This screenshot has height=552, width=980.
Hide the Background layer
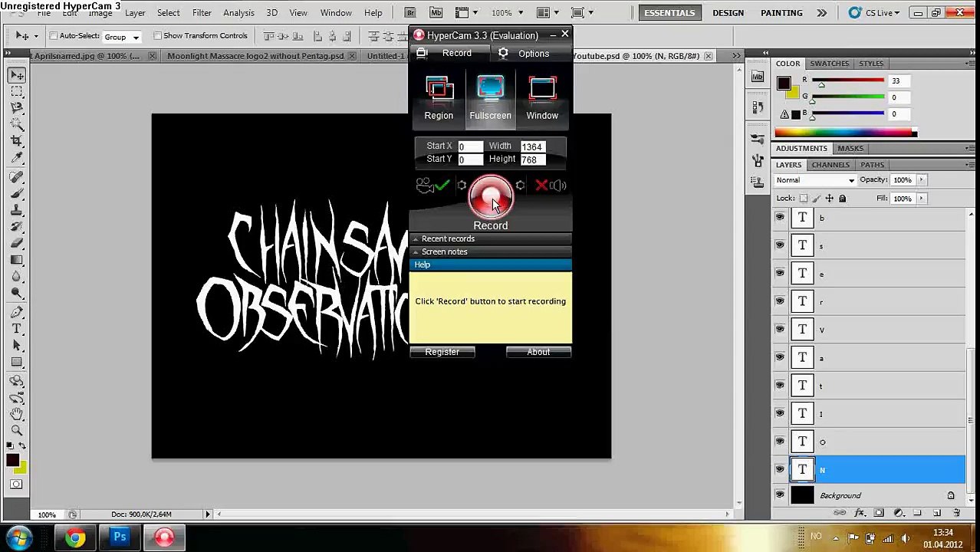click(780, 495)
